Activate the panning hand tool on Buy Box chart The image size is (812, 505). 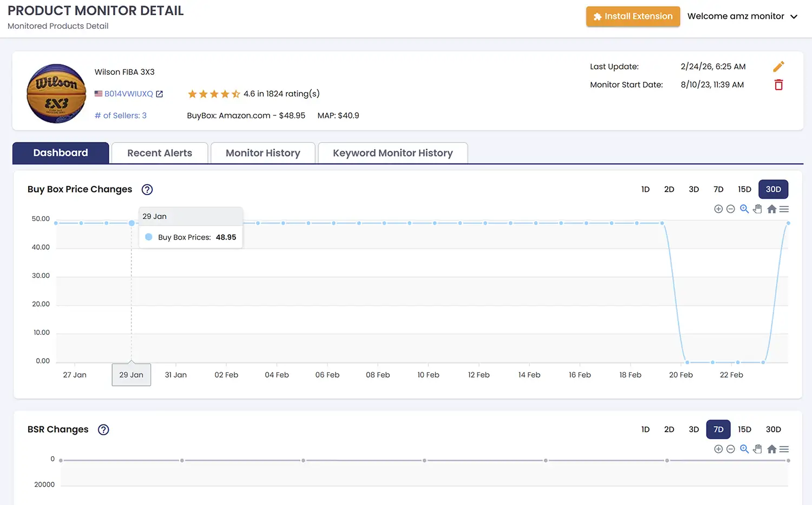point(757,209)
